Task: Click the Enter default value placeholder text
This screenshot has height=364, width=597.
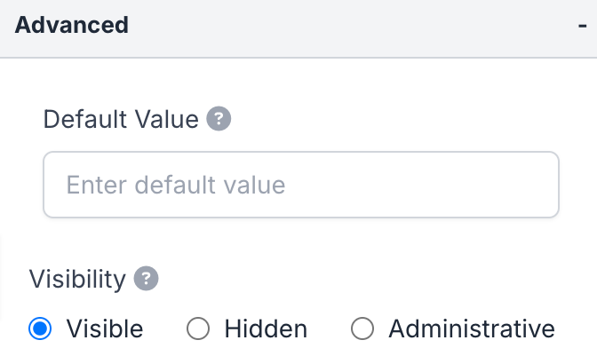Action: point(176,186)
